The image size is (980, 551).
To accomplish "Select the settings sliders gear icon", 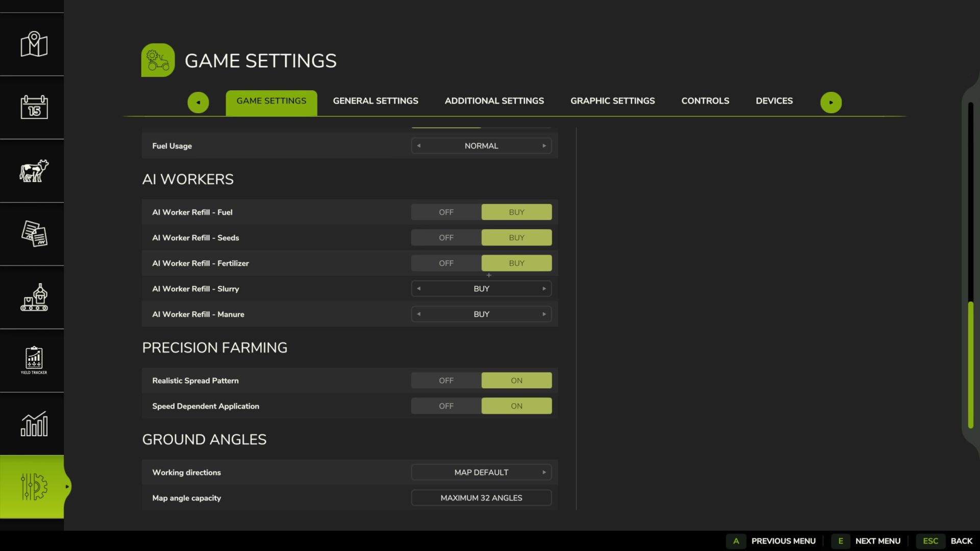I will point(34,487).
